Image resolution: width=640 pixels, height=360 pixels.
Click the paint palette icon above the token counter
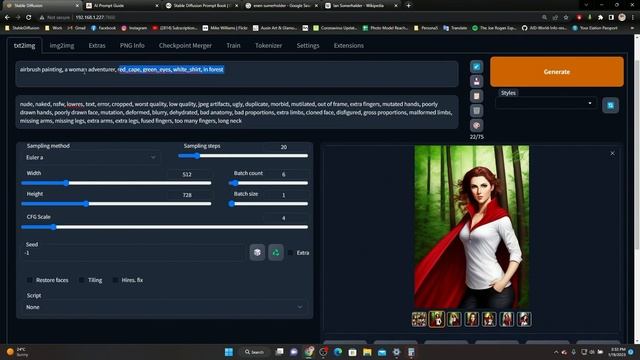476,125
